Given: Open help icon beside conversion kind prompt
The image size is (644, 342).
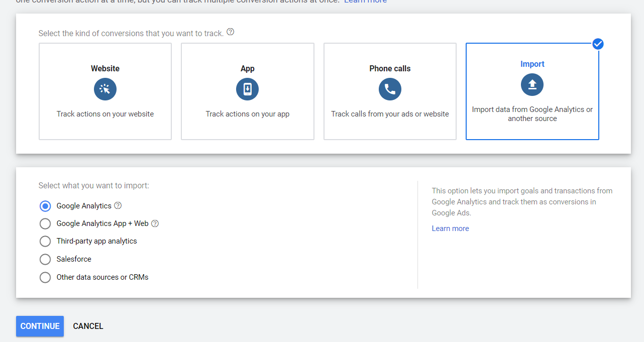Looking at the screenshot, I should click(231, 32).
